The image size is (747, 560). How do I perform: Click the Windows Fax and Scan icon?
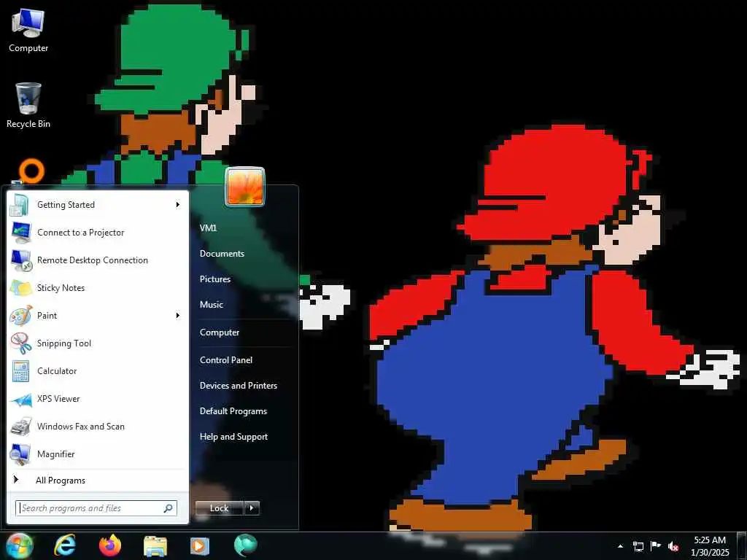tap(21, 427)
